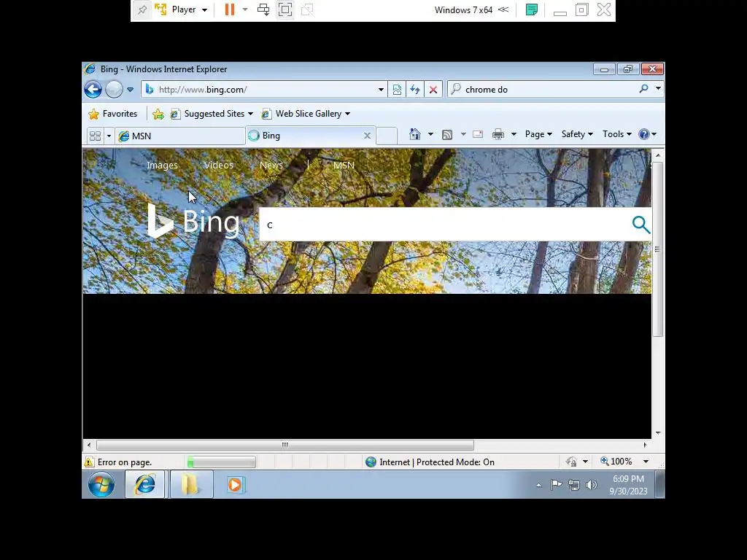Refresh the page with the Refresh icon
747x560 pixels.
(x=415, y=90)
